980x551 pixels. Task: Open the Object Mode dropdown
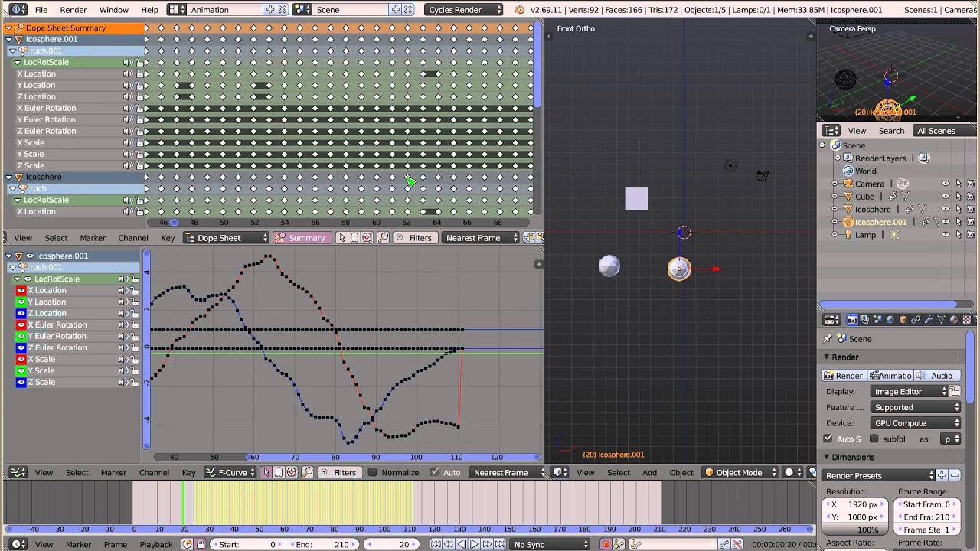point(740,472)
